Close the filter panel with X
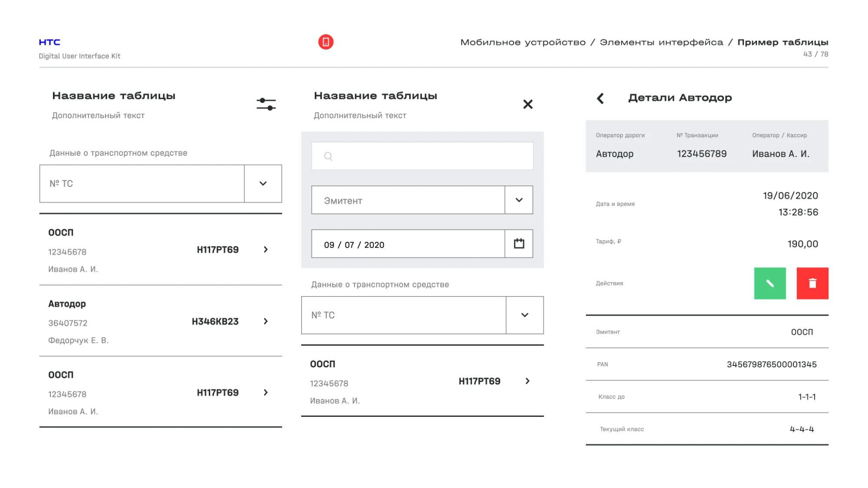This screenshot has height=488, width=868. [x=528, y=104]
